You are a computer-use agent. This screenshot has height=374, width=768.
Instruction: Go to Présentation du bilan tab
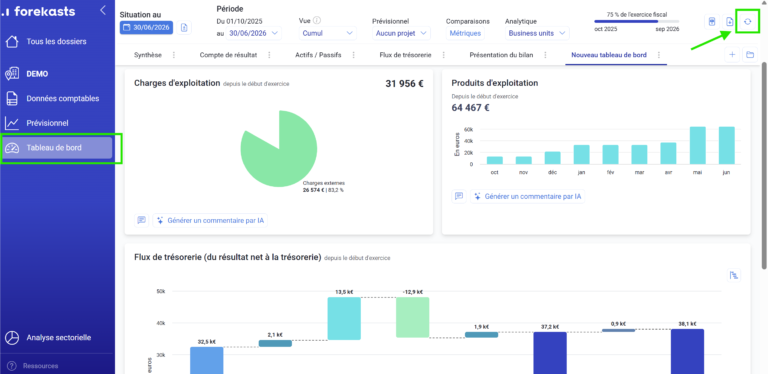pyautogui.click(x=502, y=55)
